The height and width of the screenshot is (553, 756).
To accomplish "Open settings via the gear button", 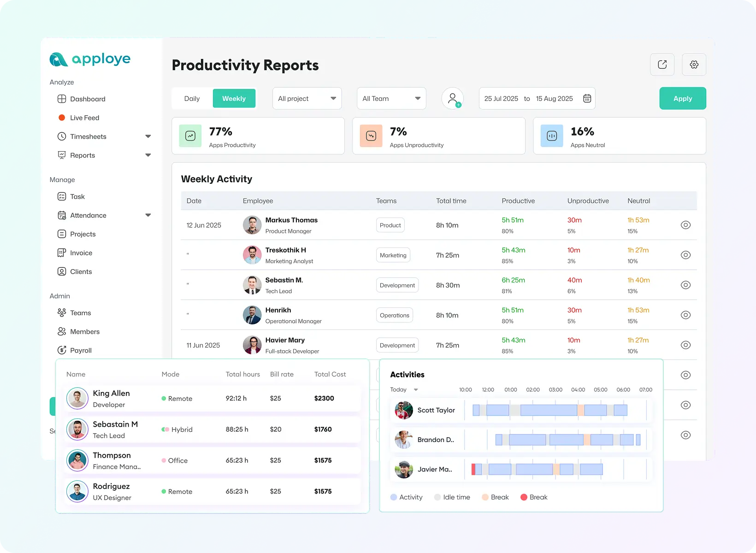I will pyautogui.click(x=694, y=65).
